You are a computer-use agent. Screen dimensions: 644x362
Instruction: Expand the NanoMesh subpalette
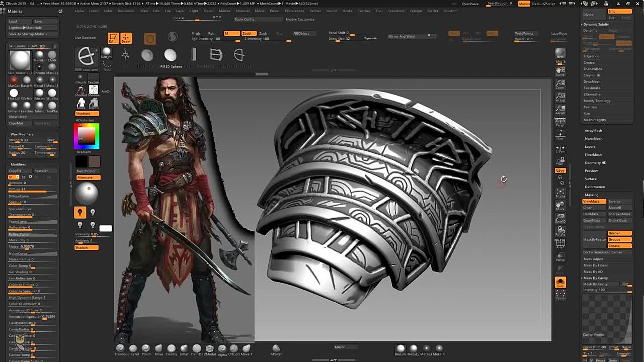(593, 138)
